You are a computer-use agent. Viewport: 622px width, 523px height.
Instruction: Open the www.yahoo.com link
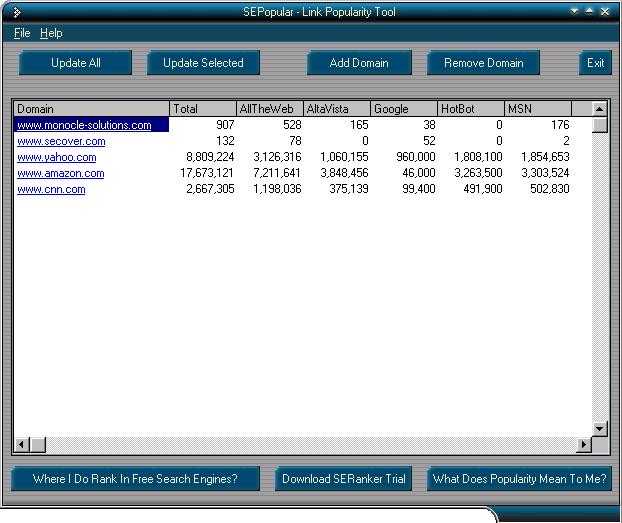coord(57,157)
